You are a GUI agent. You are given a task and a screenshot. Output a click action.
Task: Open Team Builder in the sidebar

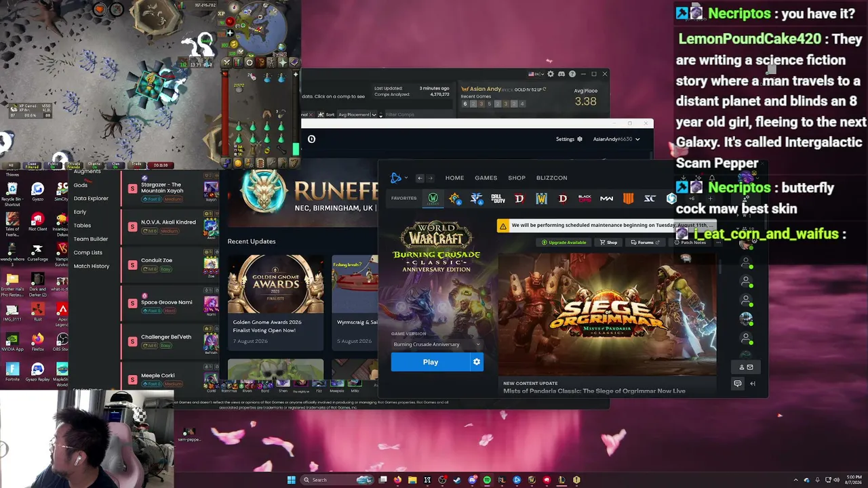91,239
